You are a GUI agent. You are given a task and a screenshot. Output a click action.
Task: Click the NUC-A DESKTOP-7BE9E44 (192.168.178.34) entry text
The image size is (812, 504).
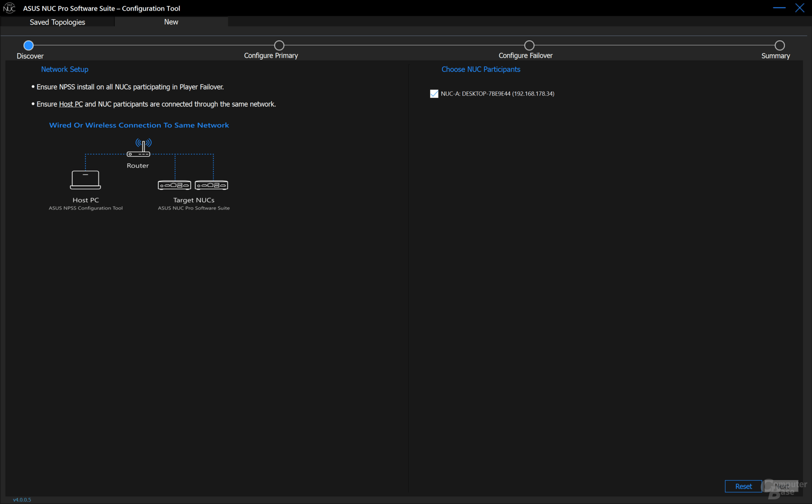coord(497,94)
